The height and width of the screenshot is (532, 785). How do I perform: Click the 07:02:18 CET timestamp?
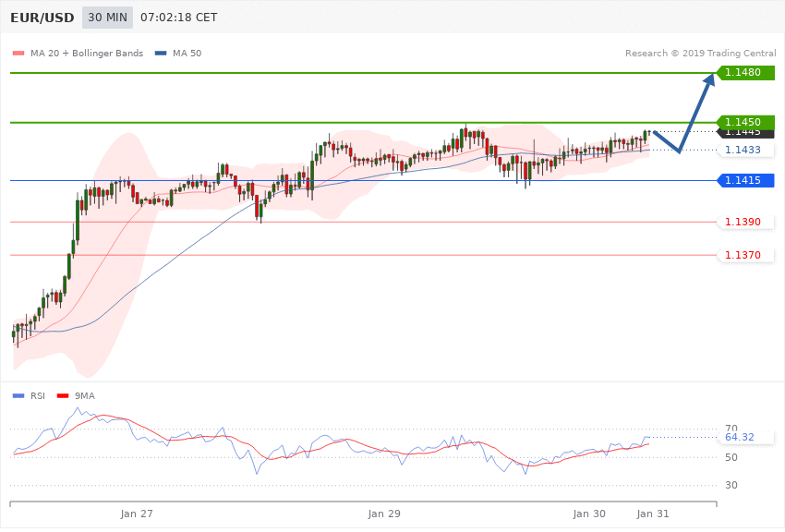179,18
